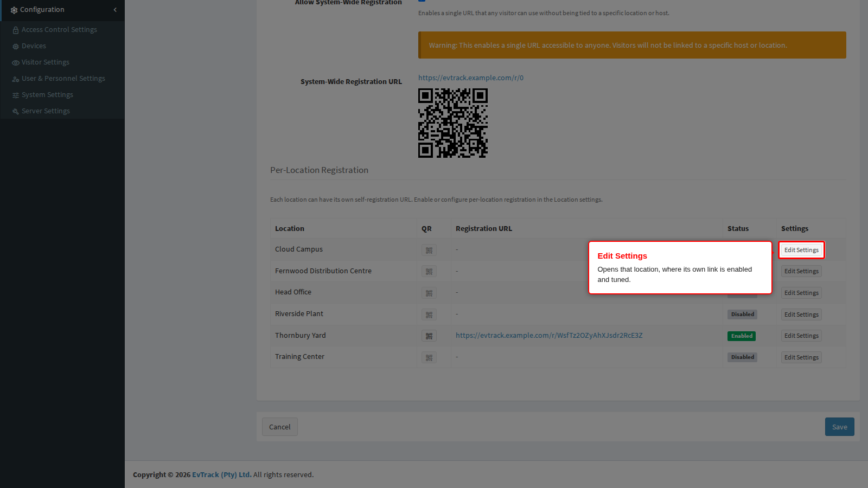Image resolution: width=868 pixels, height=488 pixels.
Task: Click the Devices icon in the sidebar
Action: (16, 47)
